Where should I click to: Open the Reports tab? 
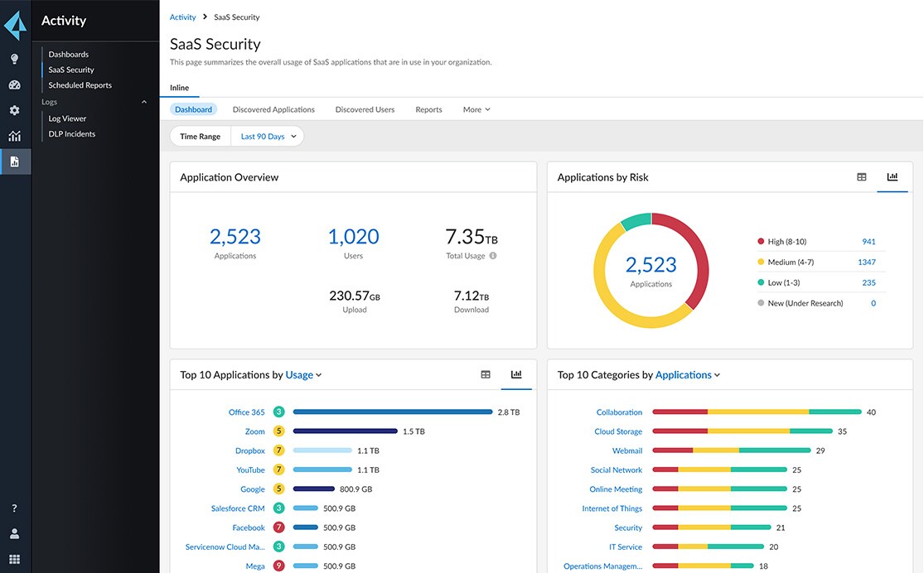click(428, 108)
